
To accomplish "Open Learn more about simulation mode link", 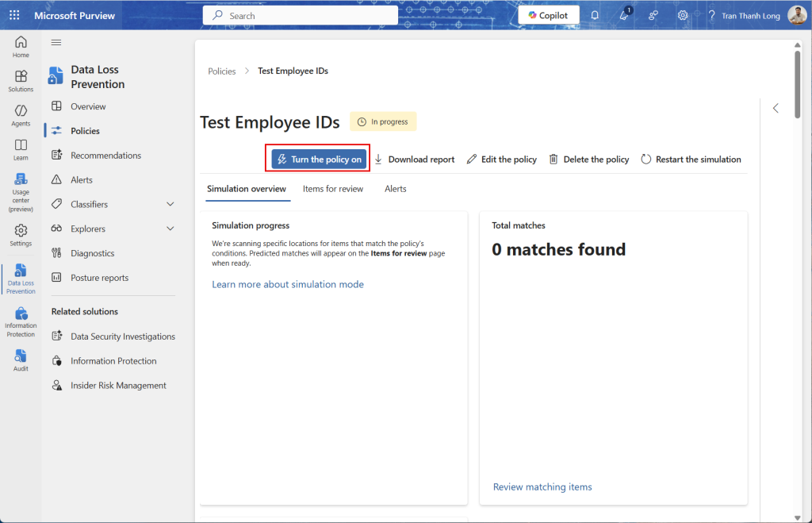I will pos(288,284).
